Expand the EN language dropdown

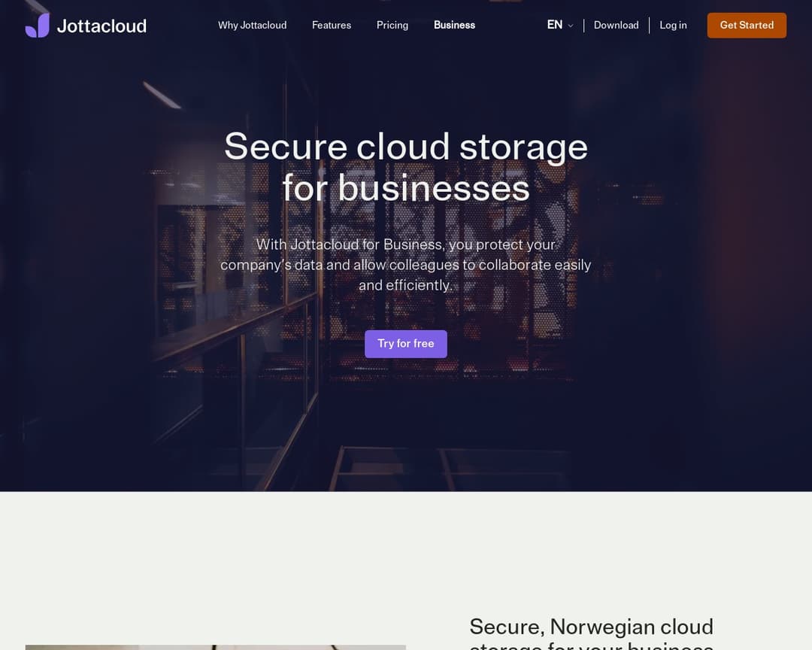tap(560, 25)
